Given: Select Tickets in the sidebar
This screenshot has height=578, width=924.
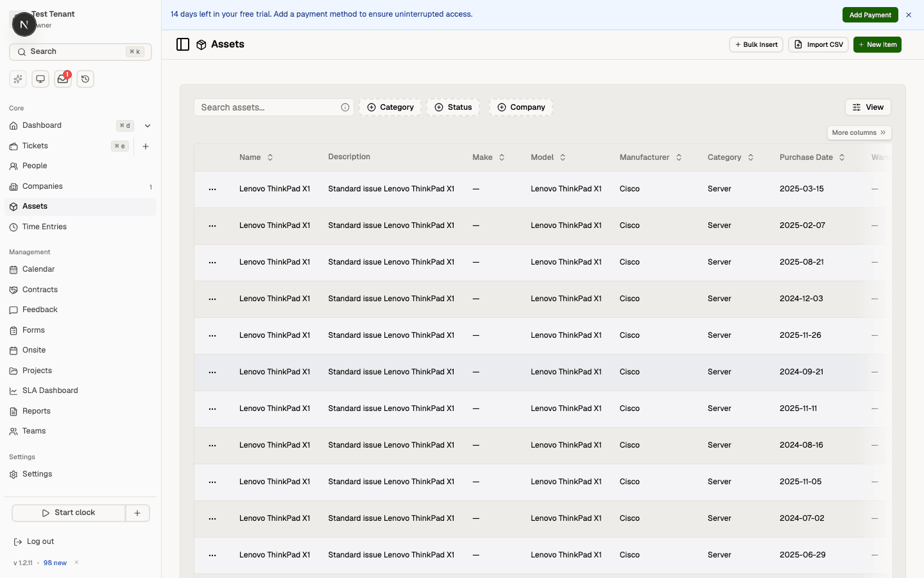Looking at the screenshot, I should [x=36, y=146].
